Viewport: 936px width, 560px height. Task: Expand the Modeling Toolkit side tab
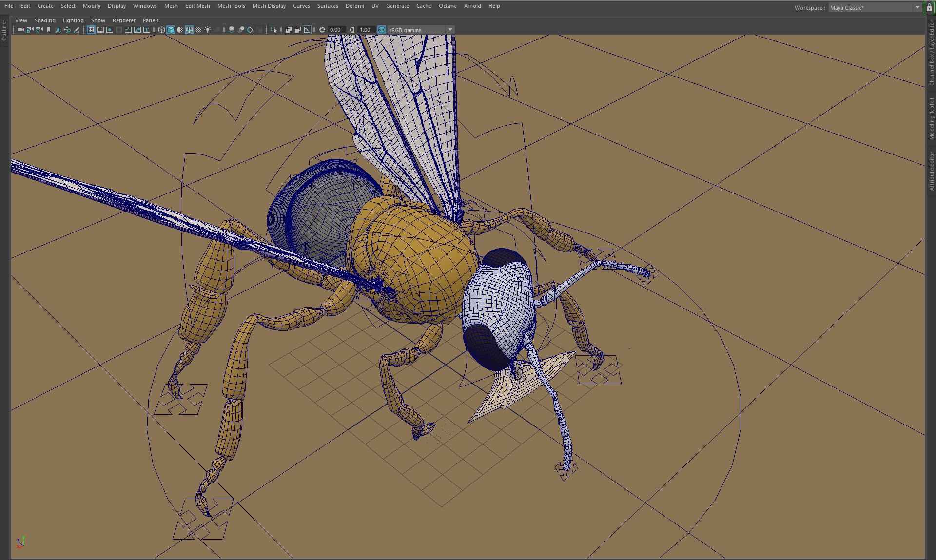pyautogui.click(x=932, y=118)
